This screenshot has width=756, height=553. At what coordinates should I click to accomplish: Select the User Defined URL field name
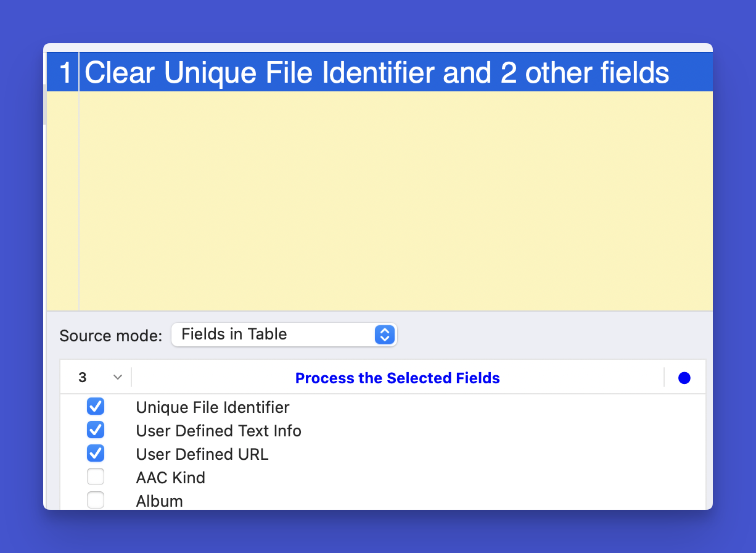tap(202, 454)
